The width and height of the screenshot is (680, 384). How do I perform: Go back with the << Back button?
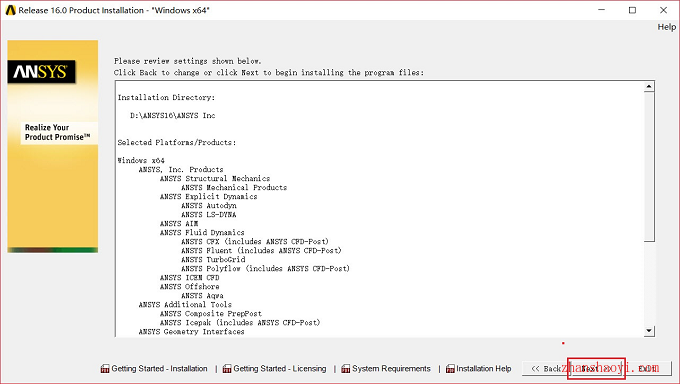coord(546,369)
